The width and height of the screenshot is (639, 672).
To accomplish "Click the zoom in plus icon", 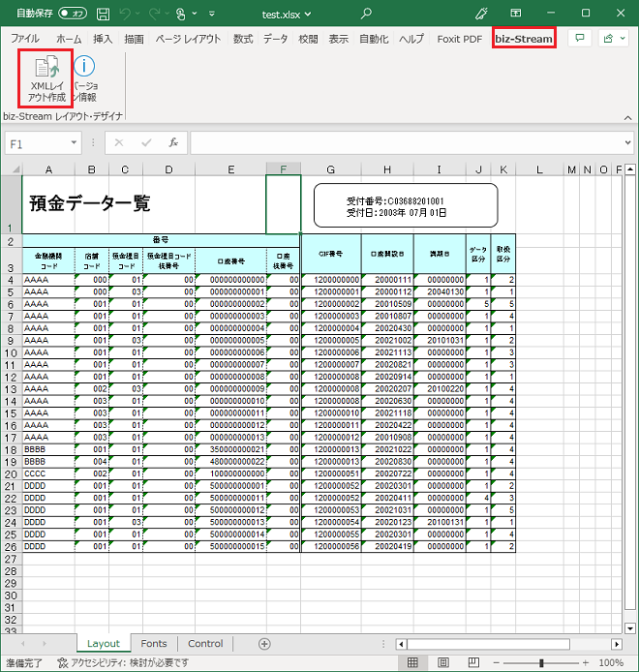I will 586,663.
